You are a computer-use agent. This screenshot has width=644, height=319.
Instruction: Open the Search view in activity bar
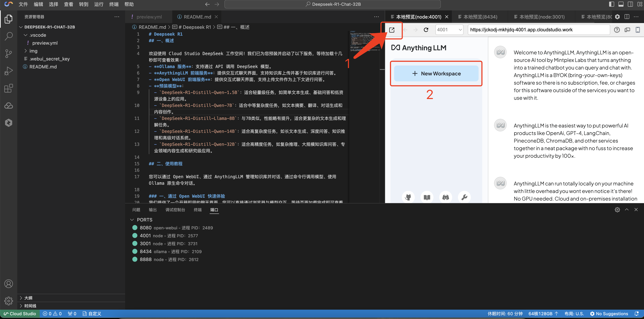(8, 36)
